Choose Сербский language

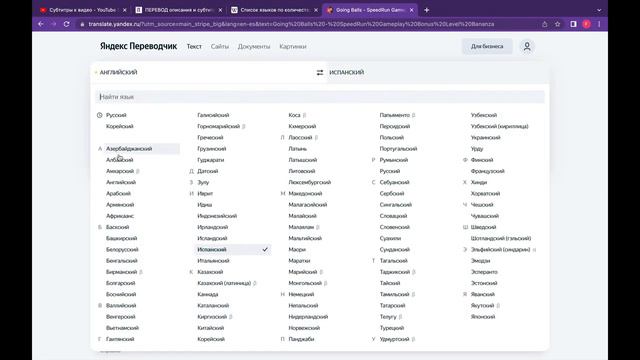coord(392,193)
